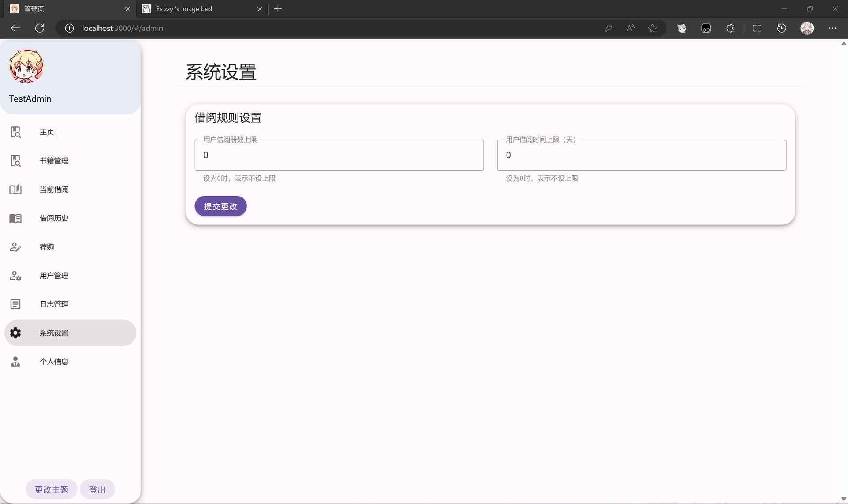This screenshot has height=504, width=848.
Task: Open 当前借阅 current borrowing section
Action: click(x=53, y=189)
